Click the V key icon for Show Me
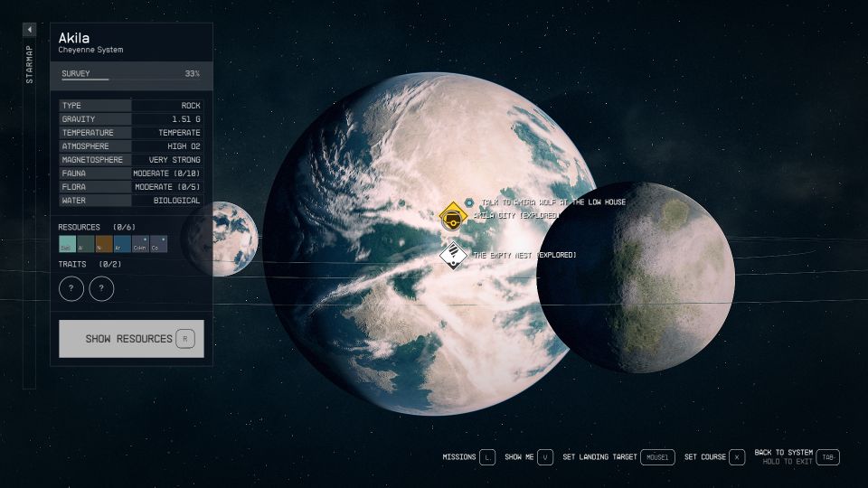Viewport: 868px width, 488px height. coord(545,457)
